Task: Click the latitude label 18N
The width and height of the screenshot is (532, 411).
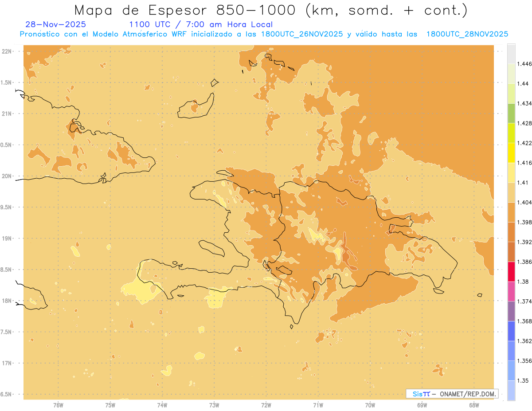Action: [6, 301]
